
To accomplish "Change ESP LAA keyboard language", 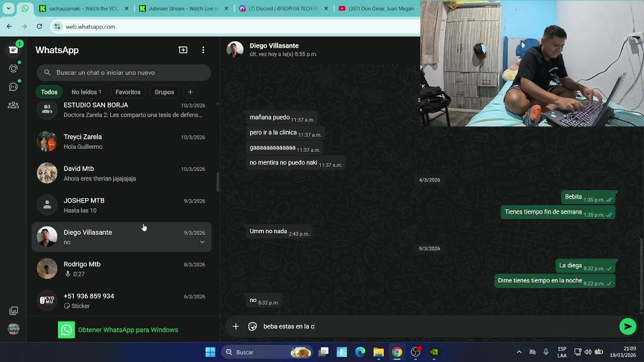I will 562,352.
